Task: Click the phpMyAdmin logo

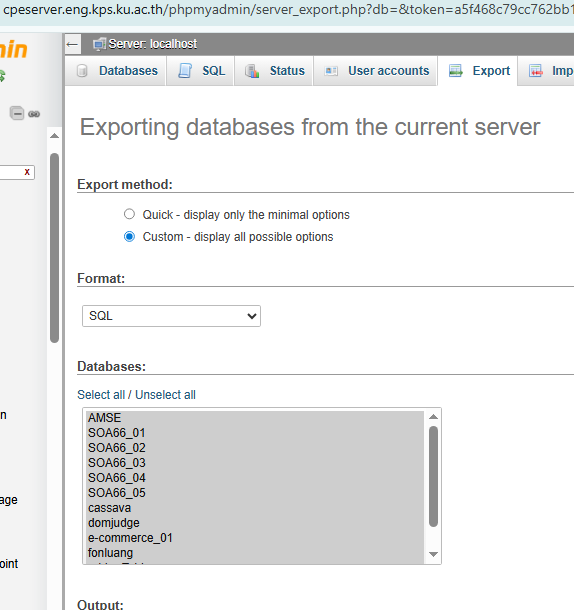Action: click(14, 50)
